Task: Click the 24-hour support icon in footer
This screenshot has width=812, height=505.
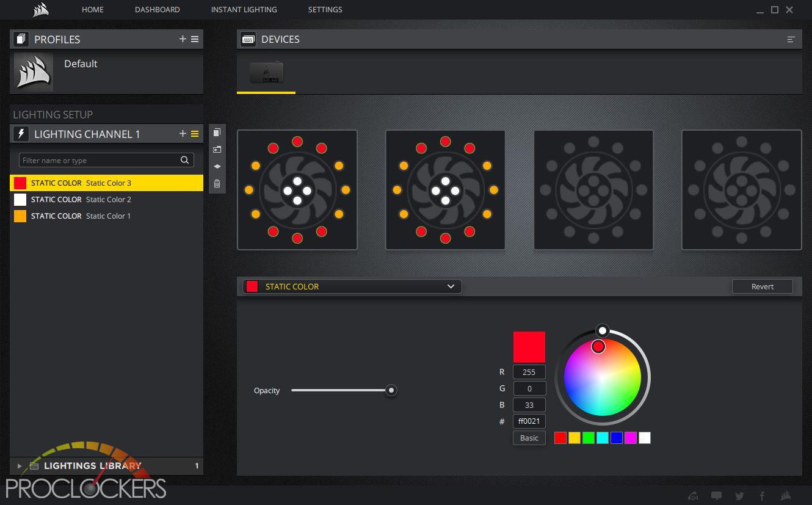Action: click(x=693, y=496)
